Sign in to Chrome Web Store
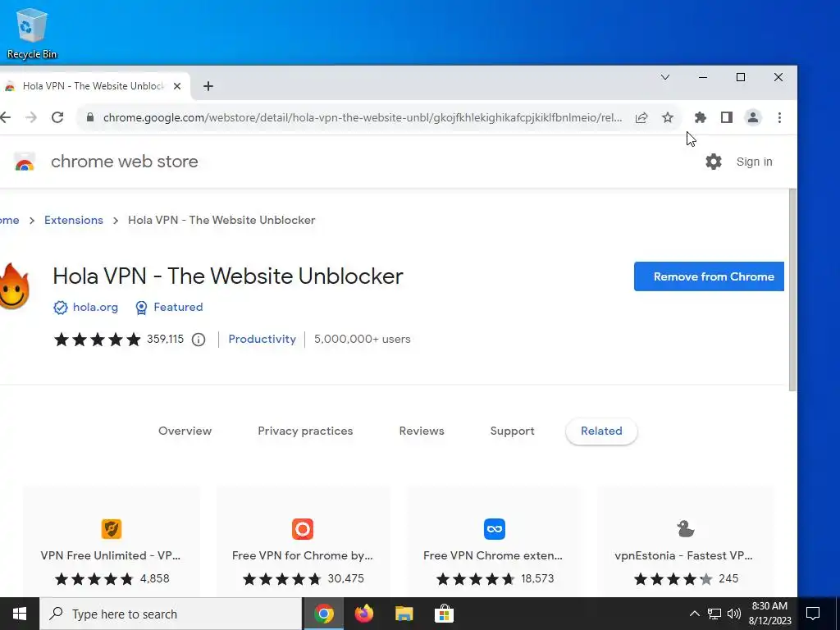The width and height of the screenshot is (840, 630). click(x=755, y=162)
